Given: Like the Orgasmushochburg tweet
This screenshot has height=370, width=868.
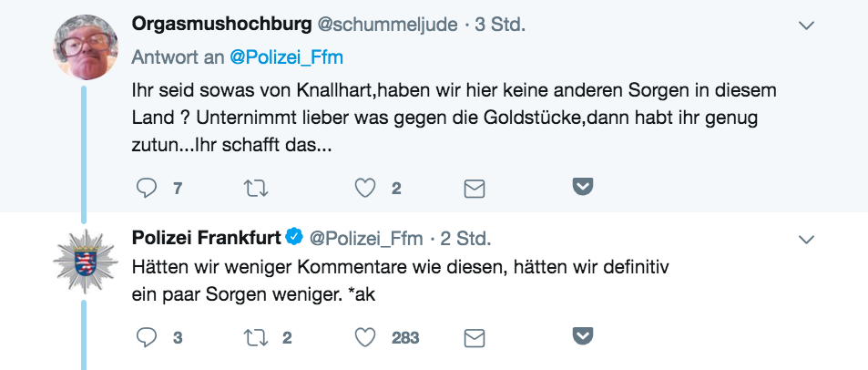Looking at the screenshot, I should (x=365, y=189).
